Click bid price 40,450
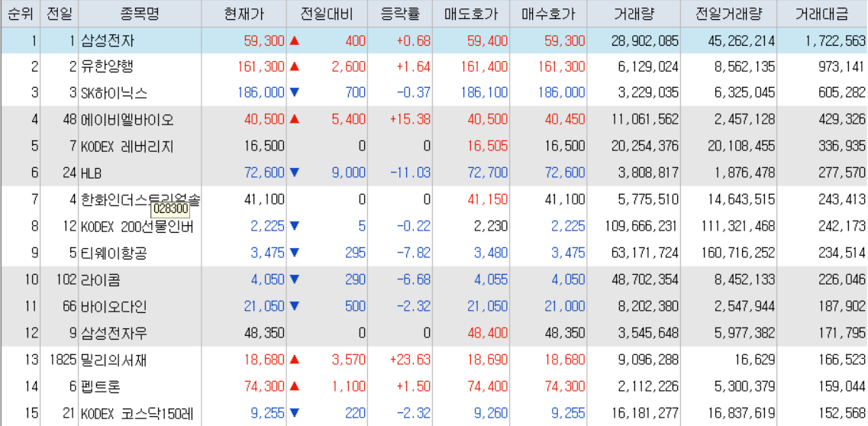The width and height of the screenshot is (868, 426). click(564, 120)
